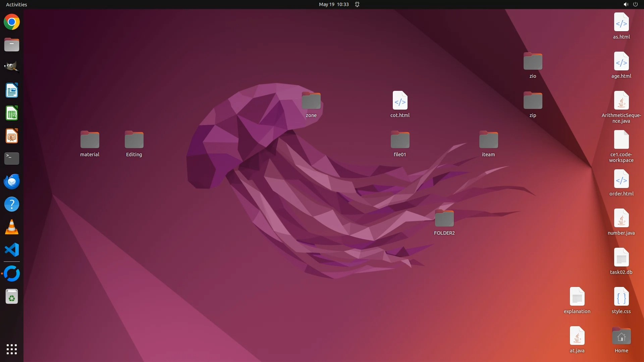
Task: Open Google Chrome from the dock
Action: 12,22
